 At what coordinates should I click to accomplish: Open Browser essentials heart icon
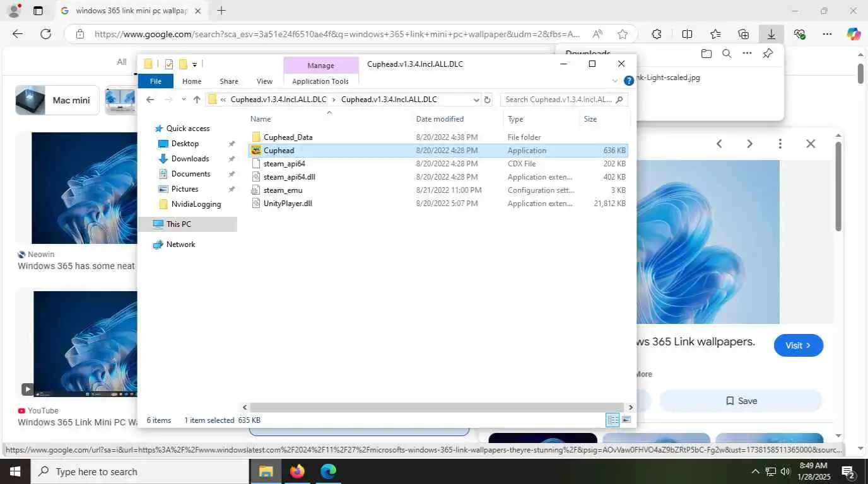pyautogui.click(x=800, y=34)
